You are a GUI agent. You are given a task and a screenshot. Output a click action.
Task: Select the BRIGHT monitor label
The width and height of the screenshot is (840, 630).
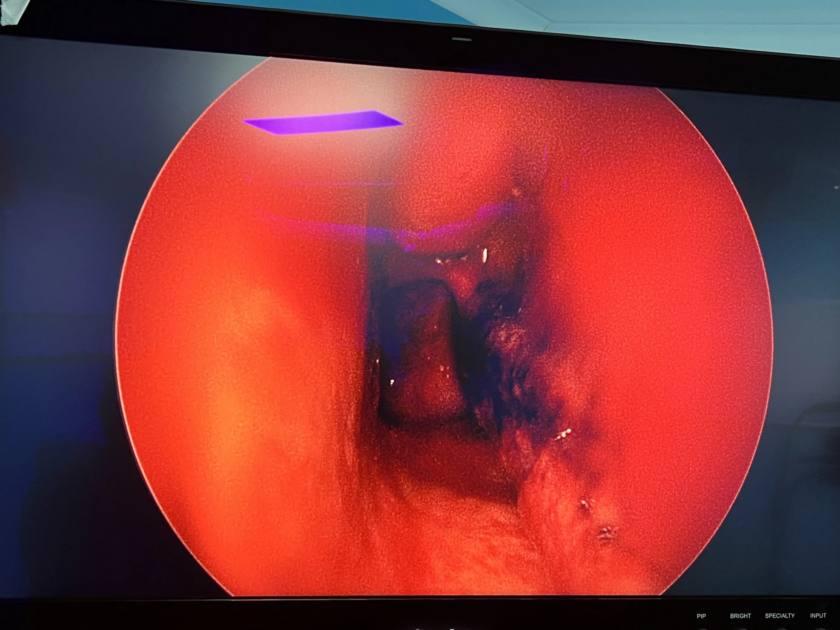[740, 616]
